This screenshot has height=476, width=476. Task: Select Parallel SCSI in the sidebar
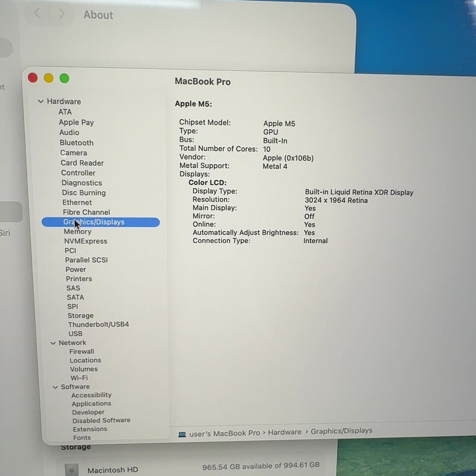(86, 260)
